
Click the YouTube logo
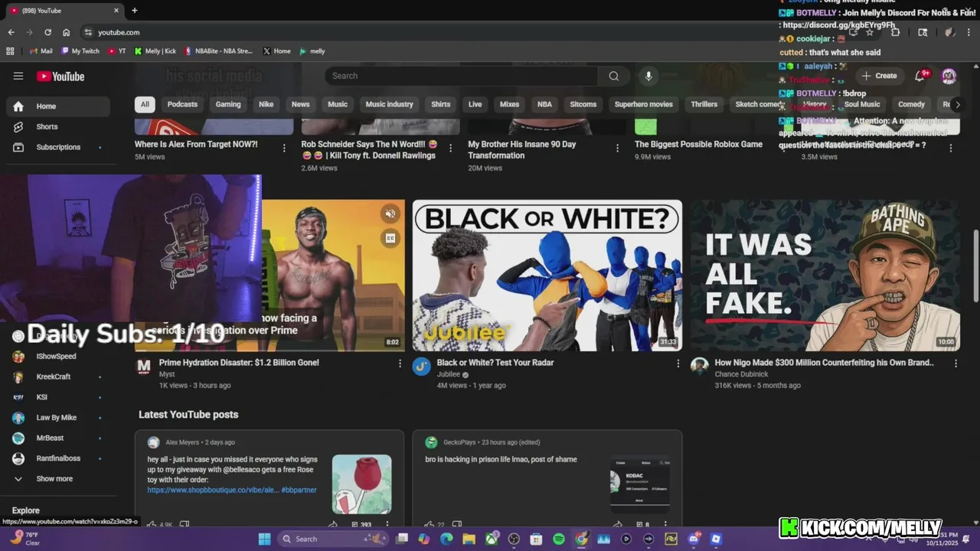tap(60, 76)
